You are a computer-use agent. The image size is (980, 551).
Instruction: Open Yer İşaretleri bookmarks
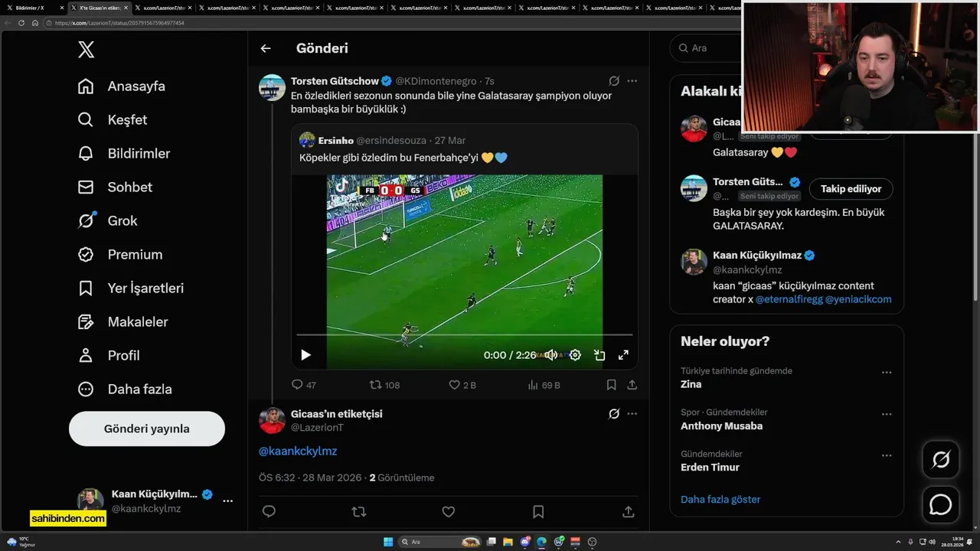(131, 289)
